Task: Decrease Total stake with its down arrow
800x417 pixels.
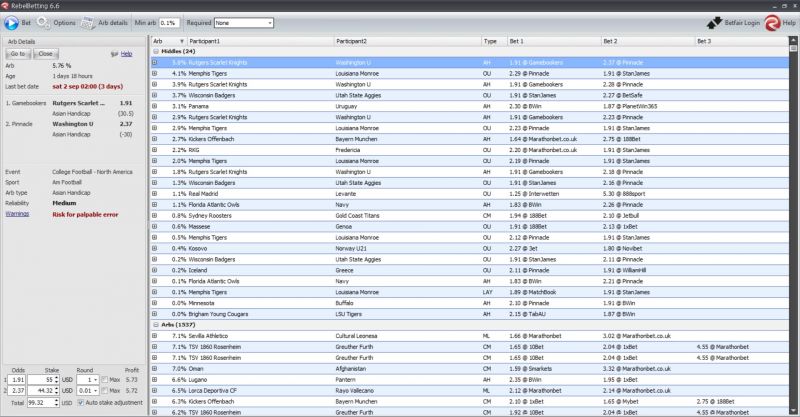Action: pos(57,405)
